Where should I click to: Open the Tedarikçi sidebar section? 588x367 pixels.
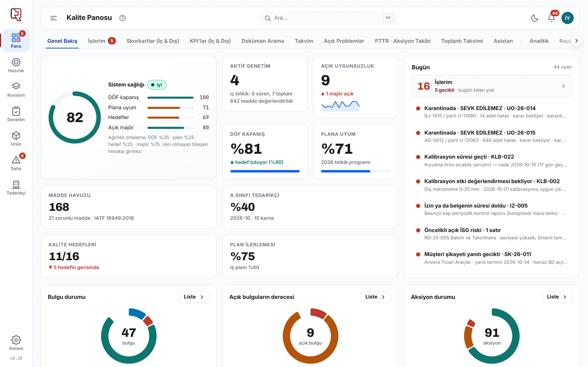[x=16, y=188]
